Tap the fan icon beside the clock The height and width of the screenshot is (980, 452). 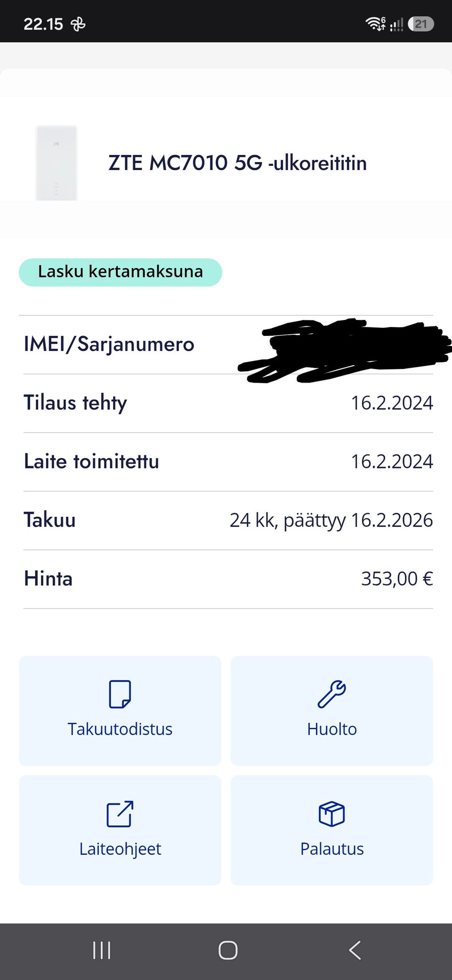point(78,24)
